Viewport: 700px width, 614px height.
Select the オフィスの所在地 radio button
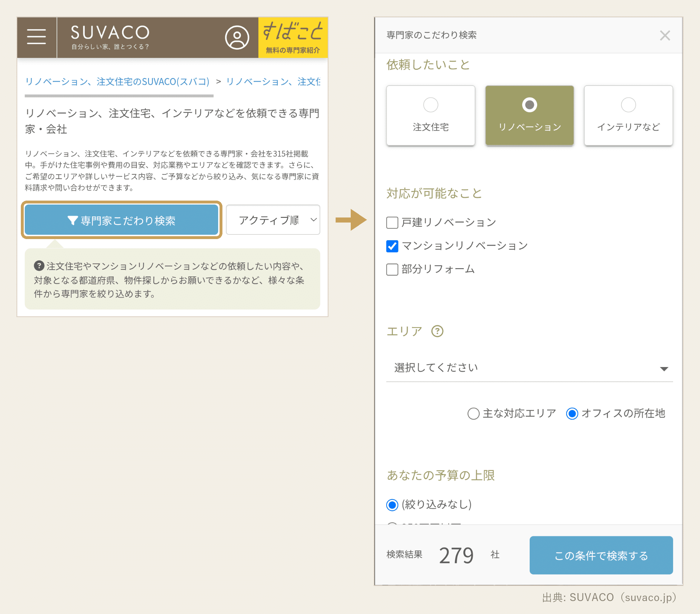pos(572,414)
